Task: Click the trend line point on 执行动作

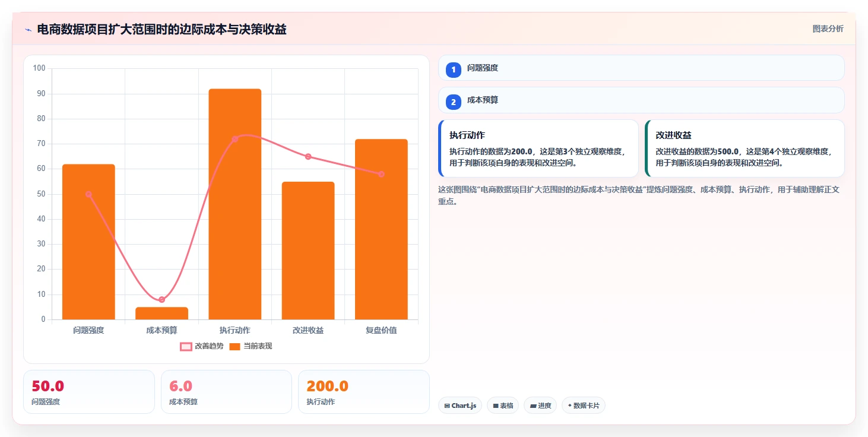Action: pos(235,139)
